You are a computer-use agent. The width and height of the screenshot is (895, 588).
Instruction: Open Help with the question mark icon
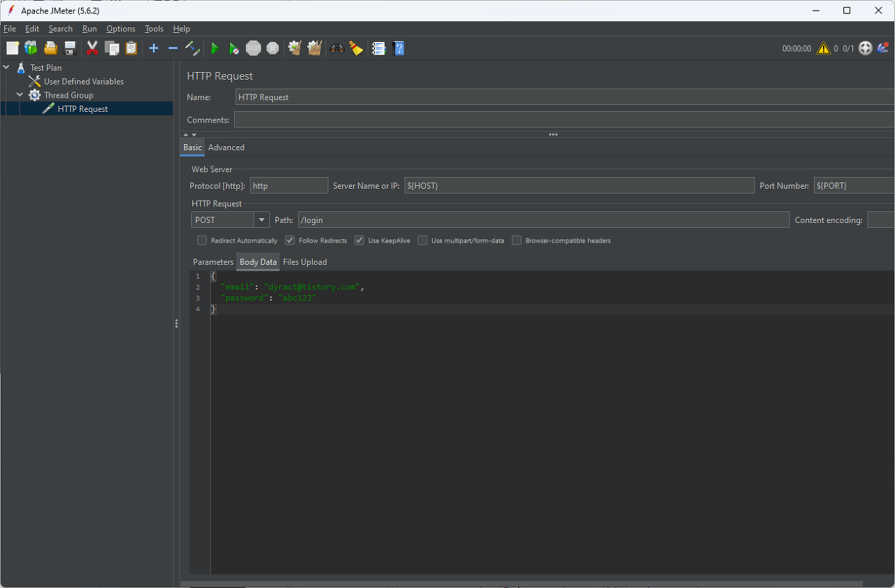click(399, 48)
